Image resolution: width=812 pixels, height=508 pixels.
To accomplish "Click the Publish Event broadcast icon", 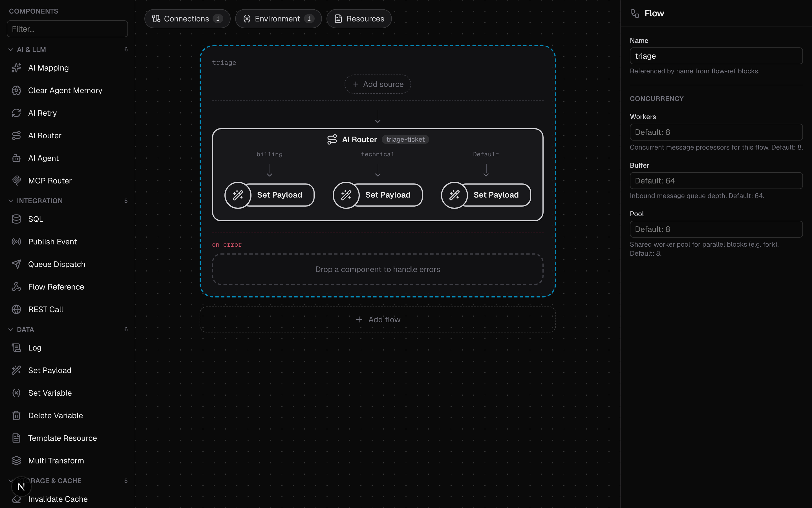I will point(16,242).
